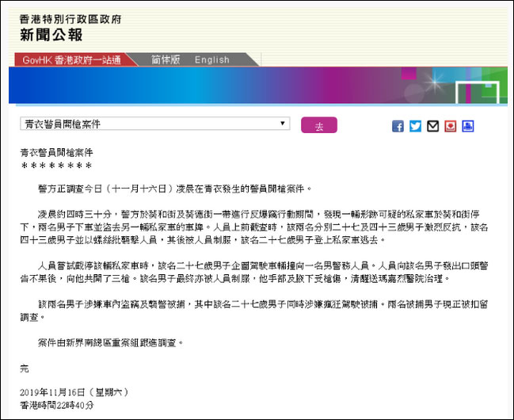This screenshot has width=514, height=420.
Task: Click the paragraph starting 警方正調查今日
Action: coord(174,189)
